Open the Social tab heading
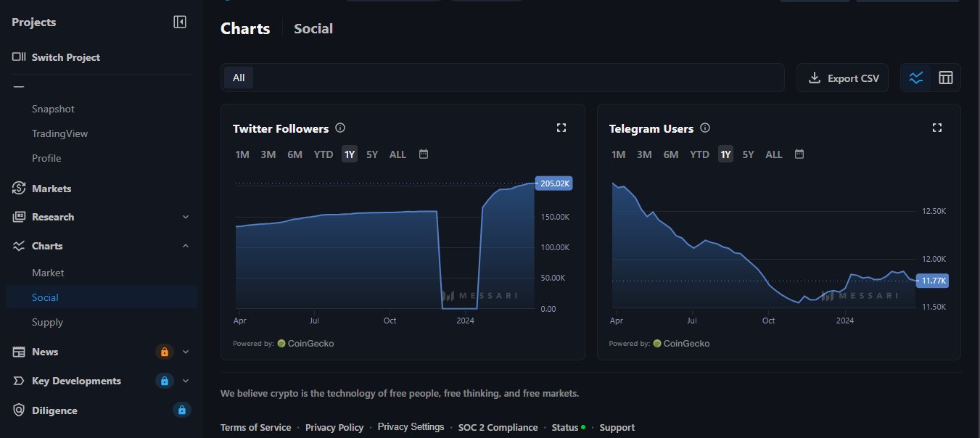 313,29
